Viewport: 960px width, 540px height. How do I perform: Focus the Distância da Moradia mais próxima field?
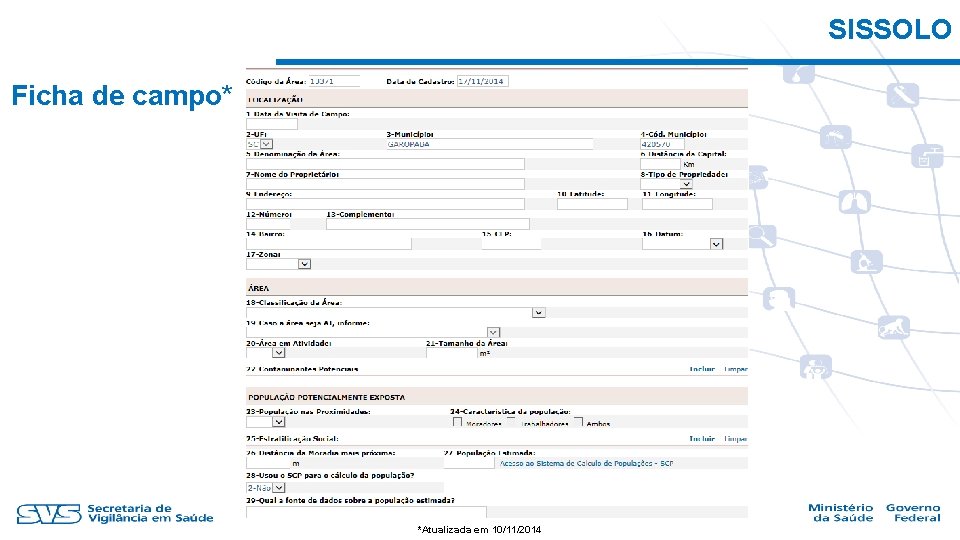(268, 463)
